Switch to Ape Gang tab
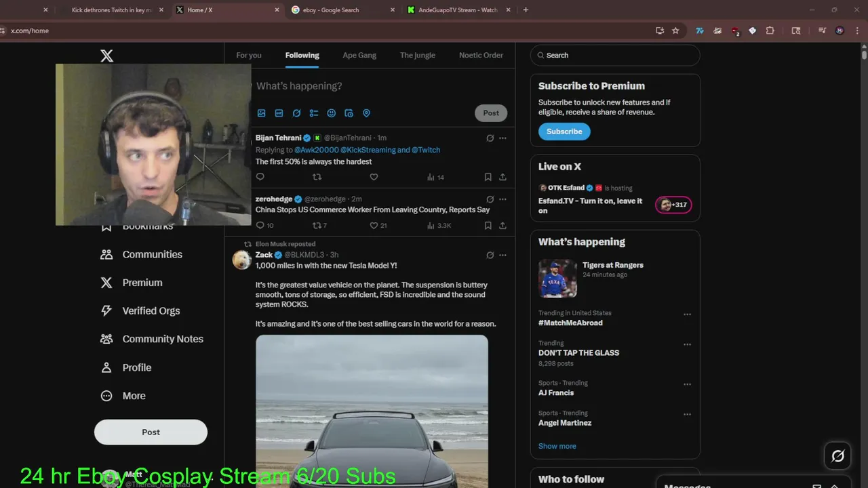This screenshot has height=488, width=868. pos(359,56)
